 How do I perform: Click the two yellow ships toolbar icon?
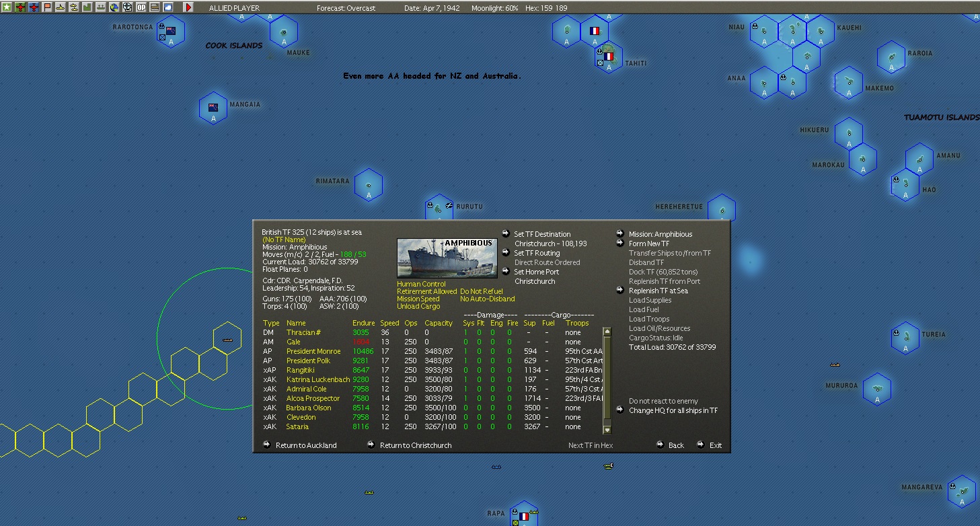click(74, 7)
